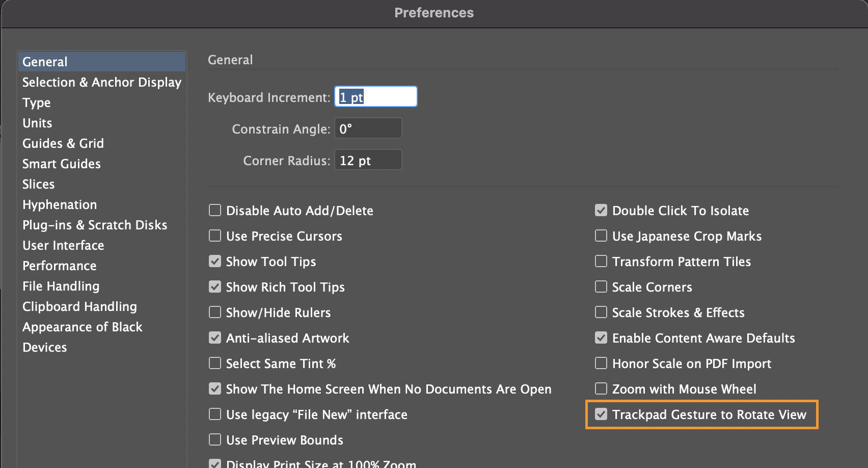Uncheck Trackpad Gesture to Rotate View
This screenshot has height=468, width=868.
coord(601,414)
